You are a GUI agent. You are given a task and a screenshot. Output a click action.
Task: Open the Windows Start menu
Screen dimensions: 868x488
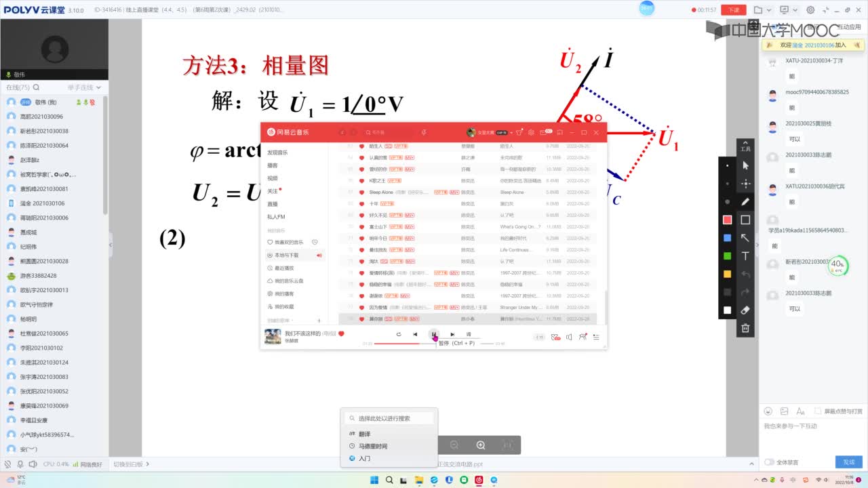375,480
